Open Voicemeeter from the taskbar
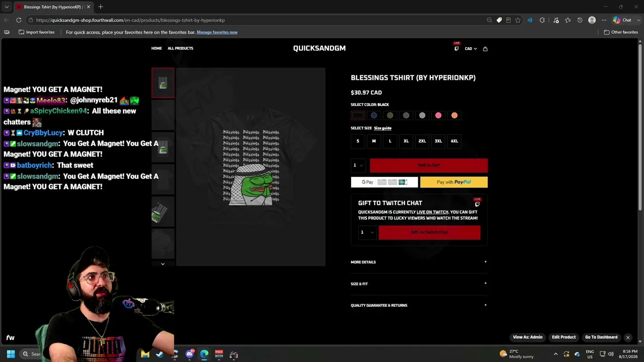The image size is (644, 362). click(219, 354)
